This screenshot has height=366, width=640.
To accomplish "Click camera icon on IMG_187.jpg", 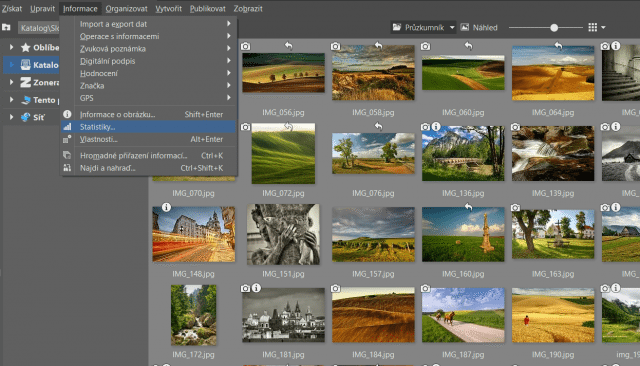I will (x=425, y=288).
